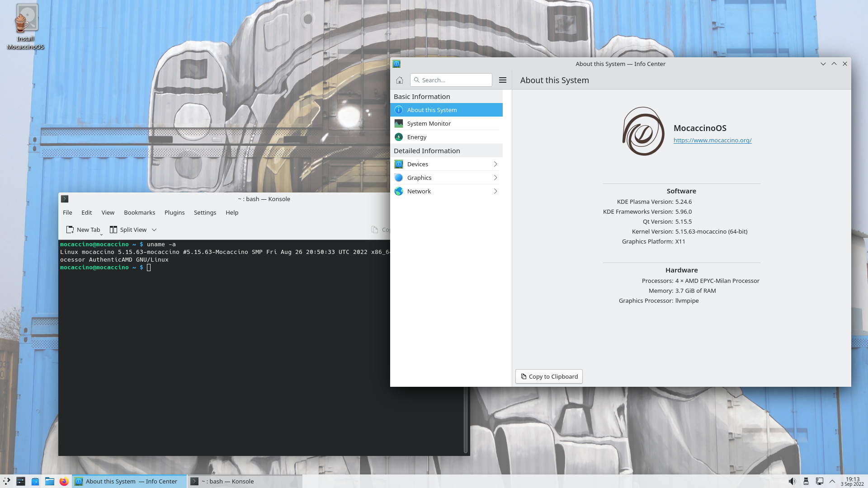The width and height of the screenshot is (868, 488).
Task: Click New Tab in Konsole toolbar
Action: click(83, 230)
